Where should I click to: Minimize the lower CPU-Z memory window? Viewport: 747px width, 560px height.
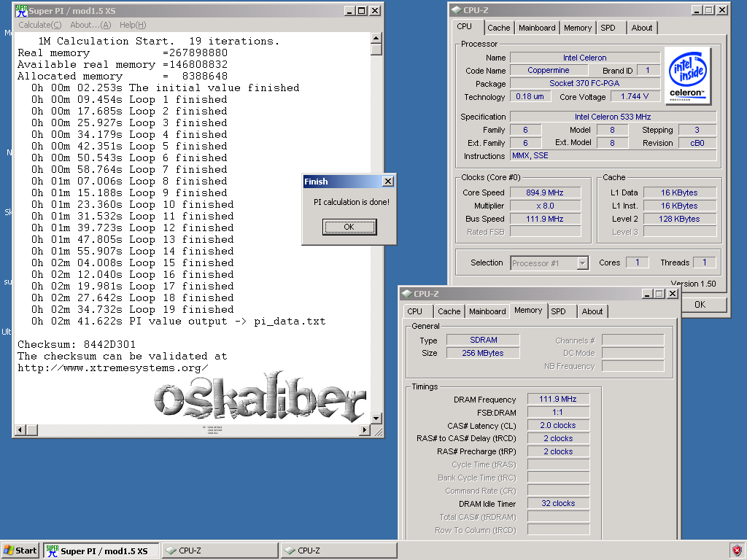[647, 294]
